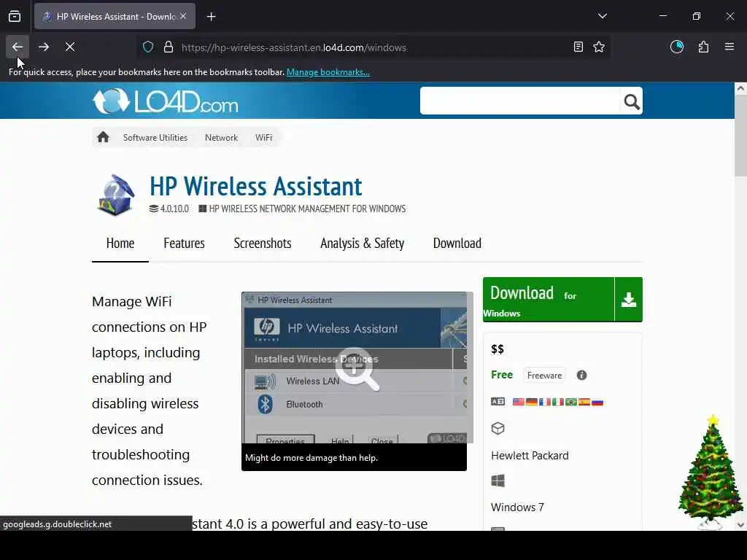Click the HP Wireless Assistant app icon
Image resolution: width=747 pixels, height=560 pixels.
point(116,195)
